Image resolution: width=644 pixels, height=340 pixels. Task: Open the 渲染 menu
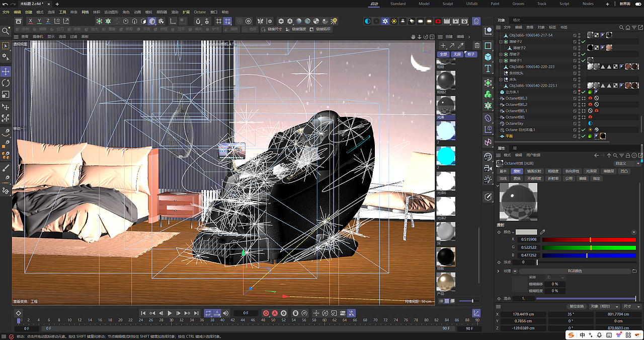coord(175,12)
